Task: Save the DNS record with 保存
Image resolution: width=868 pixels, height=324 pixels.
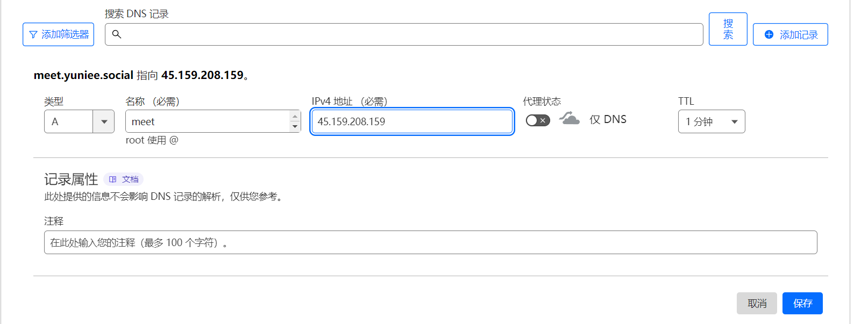Action: tap(802, 304)
